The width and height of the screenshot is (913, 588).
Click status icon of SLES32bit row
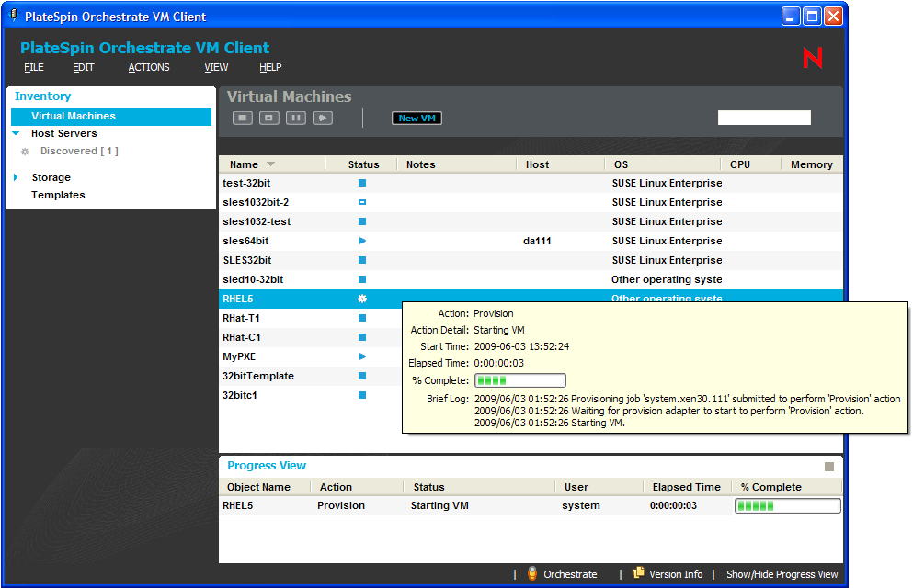(362, 260)
